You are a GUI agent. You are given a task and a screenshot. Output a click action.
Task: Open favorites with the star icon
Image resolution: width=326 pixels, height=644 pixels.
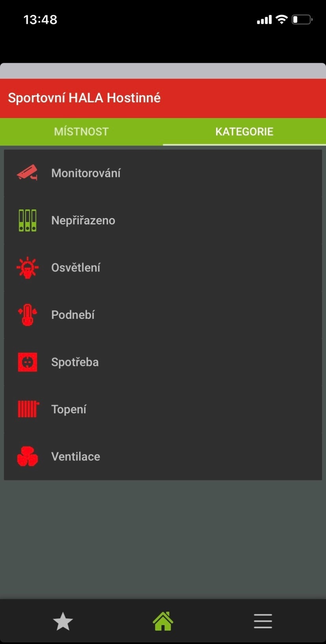[63, 621]
